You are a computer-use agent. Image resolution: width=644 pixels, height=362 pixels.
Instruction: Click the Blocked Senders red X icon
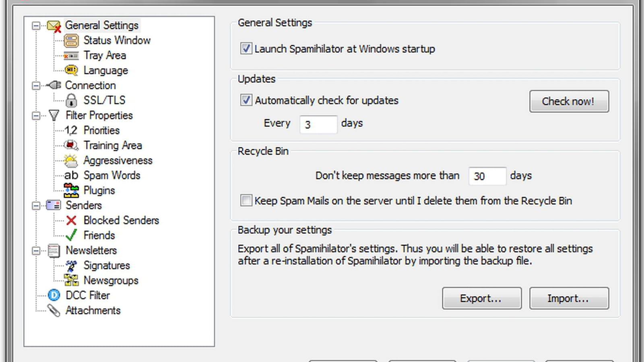[71, 220]
